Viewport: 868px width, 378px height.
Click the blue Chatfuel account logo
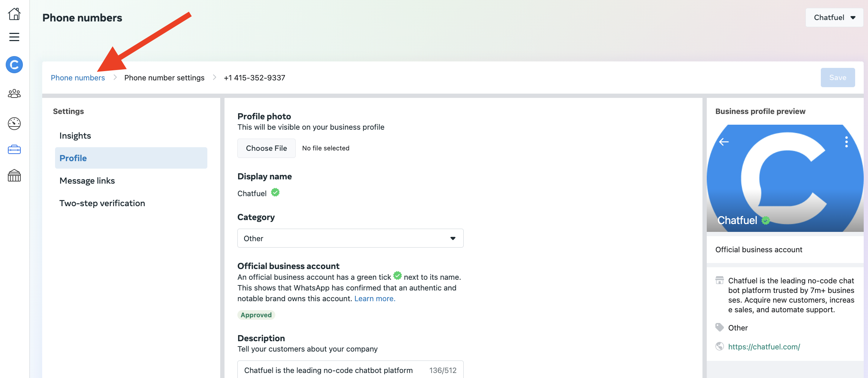tap(14, 65)
